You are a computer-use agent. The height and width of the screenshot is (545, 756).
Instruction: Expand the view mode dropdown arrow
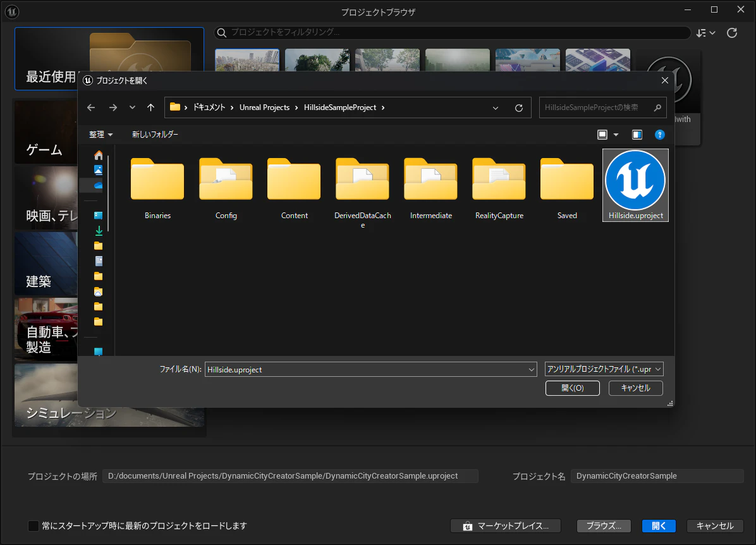(616, 135)
